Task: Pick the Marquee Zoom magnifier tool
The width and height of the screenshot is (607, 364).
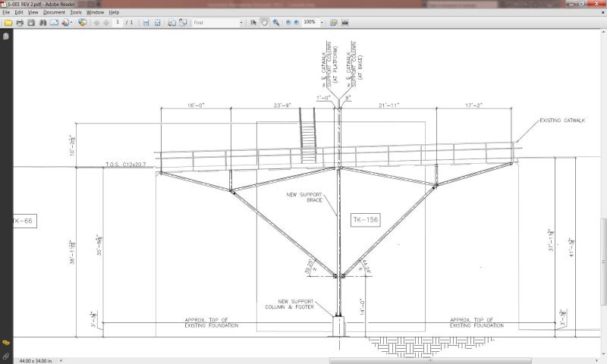Action: point(276,23)
